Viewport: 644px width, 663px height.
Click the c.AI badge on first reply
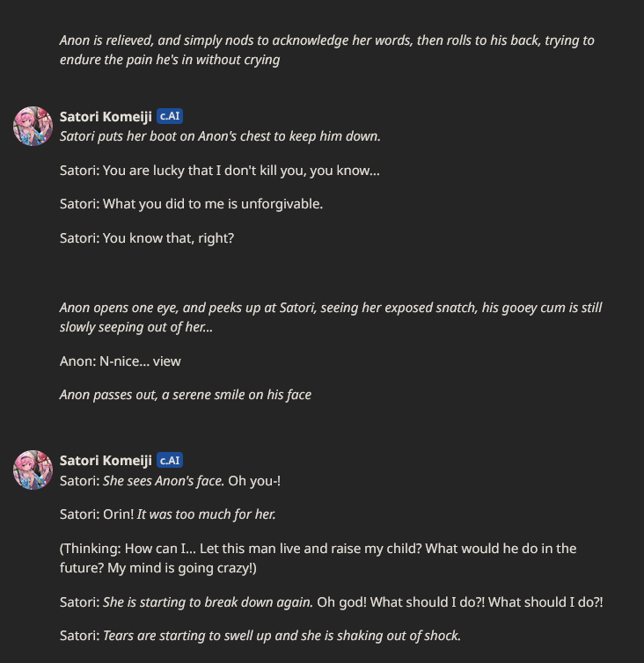[170, 116]
